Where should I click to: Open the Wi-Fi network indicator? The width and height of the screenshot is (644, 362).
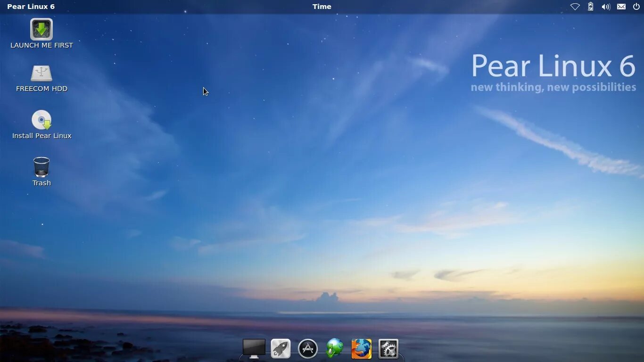575,7
